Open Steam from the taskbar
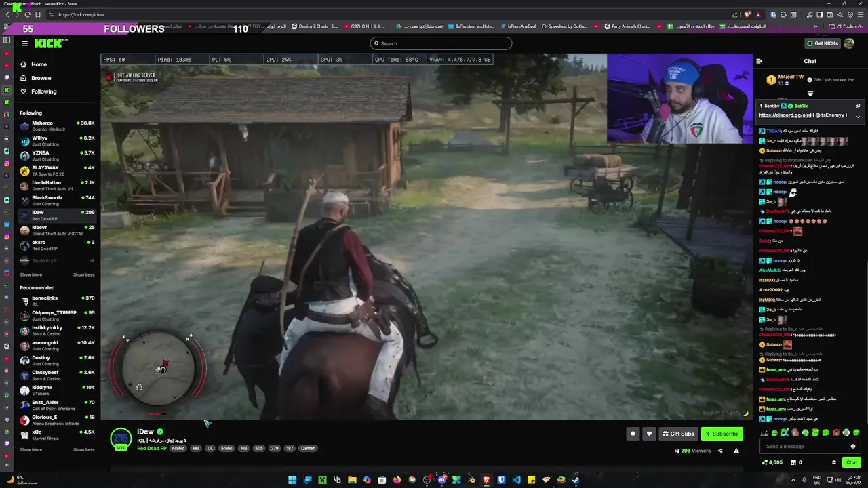Screen dimensions: 868x488 pyautogui.click(x=576, y=480)
